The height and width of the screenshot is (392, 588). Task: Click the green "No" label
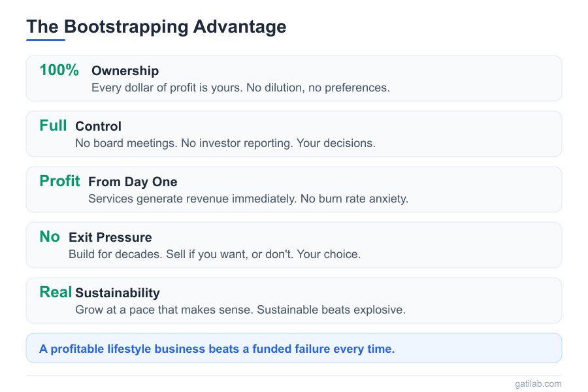pyautogui.click(x=50, y=237)
